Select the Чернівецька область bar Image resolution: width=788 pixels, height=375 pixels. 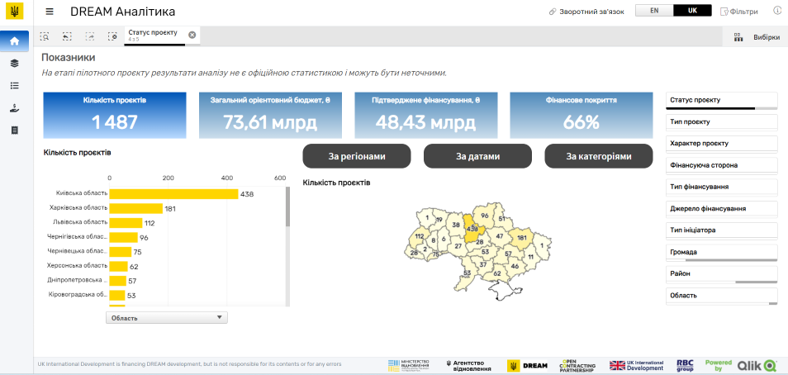tap(120, 251)
